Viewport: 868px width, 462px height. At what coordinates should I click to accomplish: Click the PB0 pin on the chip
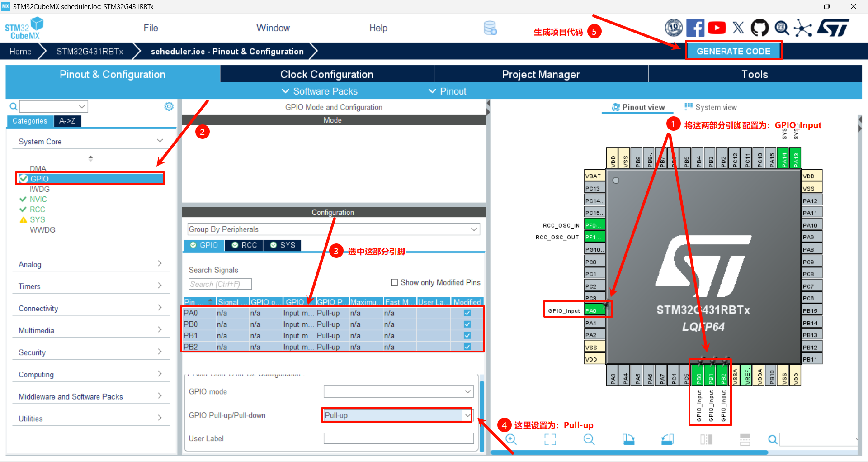tap(699, 375)
